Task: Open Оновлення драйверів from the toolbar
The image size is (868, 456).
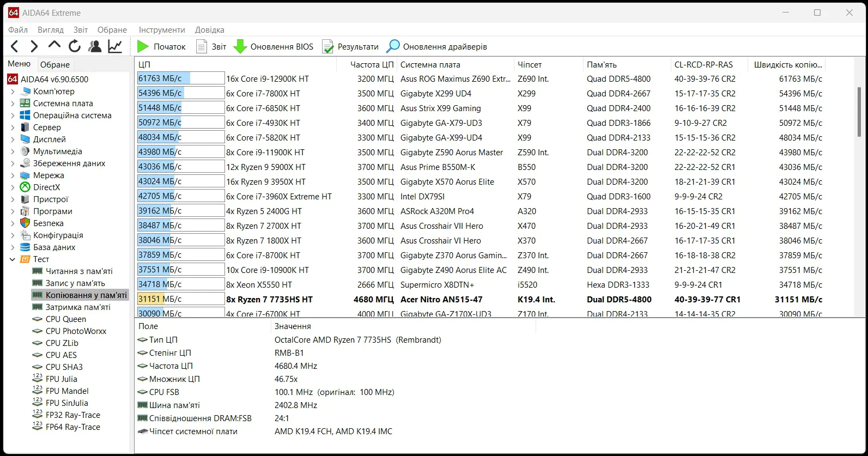Action: pos(436,47)
